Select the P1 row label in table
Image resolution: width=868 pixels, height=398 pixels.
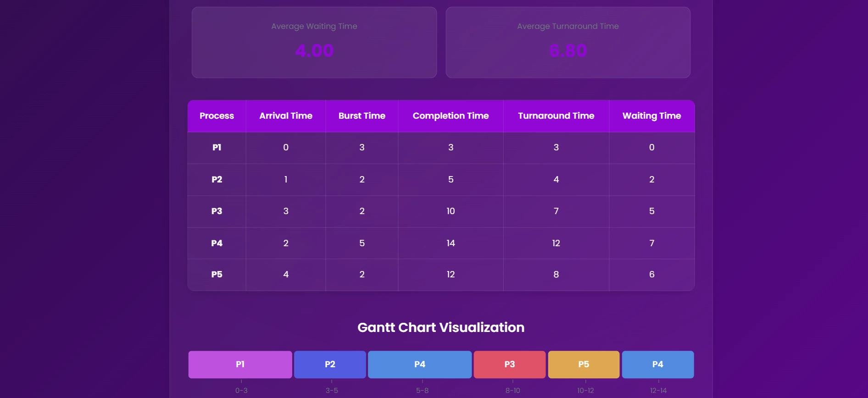(x=217, y=148)
